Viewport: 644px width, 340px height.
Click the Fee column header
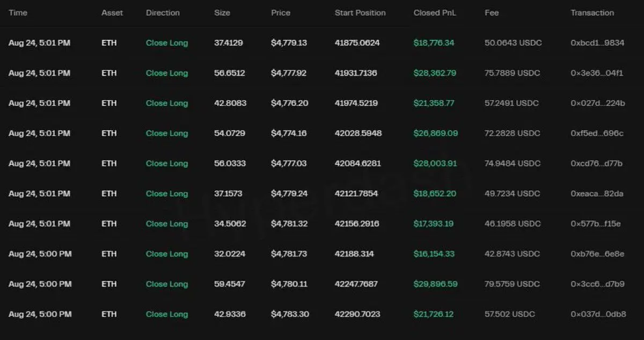click(x=491, y=13)
